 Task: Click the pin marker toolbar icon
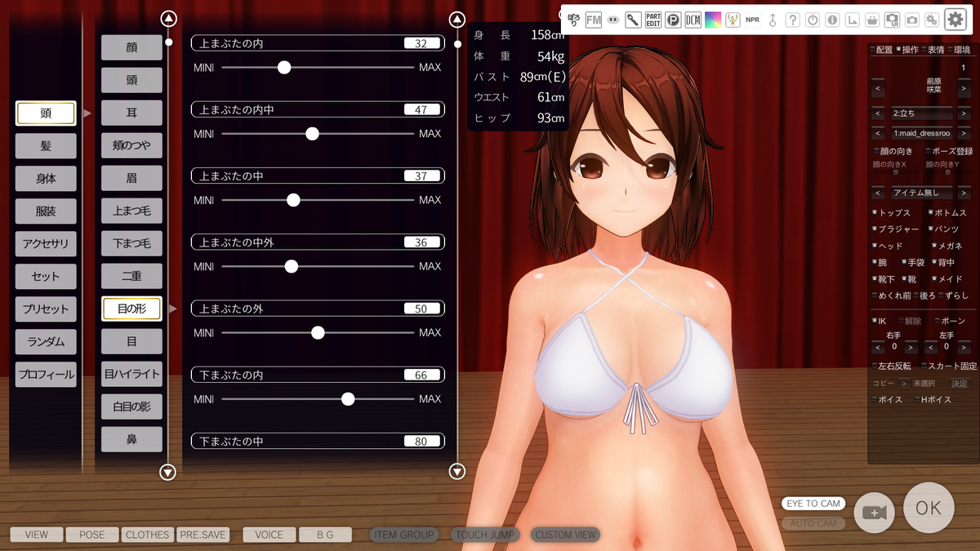pyautogui.click(x=773, y=20)
